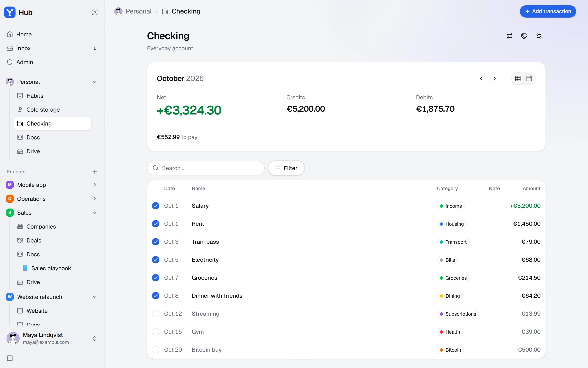
Task: Open Companies under Sales
Action: pos(52,227)
